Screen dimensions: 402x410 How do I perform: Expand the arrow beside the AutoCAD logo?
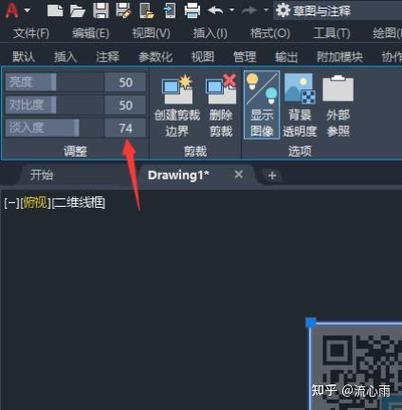27,11
